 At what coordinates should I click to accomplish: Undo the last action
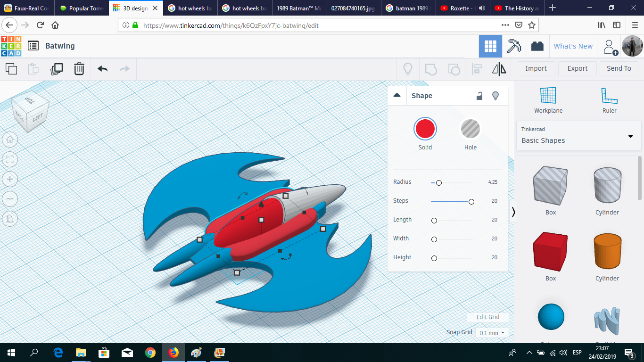102,69
